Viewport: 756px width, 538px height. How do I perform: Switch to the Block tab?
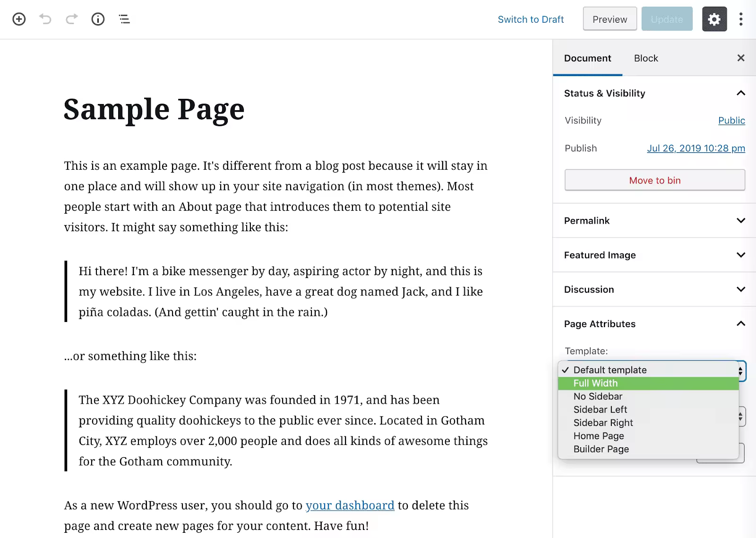pos(646,58)
